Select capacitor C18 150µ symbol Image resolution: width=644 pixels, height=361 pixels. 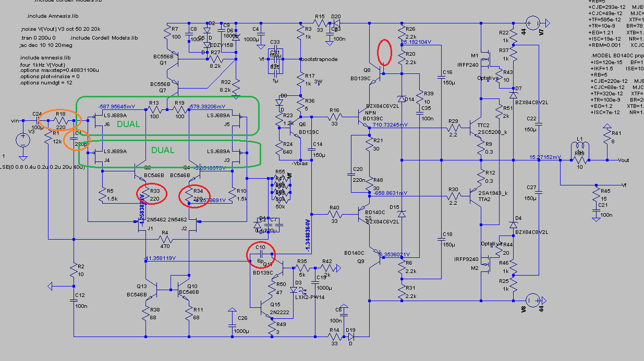(442, 239)
